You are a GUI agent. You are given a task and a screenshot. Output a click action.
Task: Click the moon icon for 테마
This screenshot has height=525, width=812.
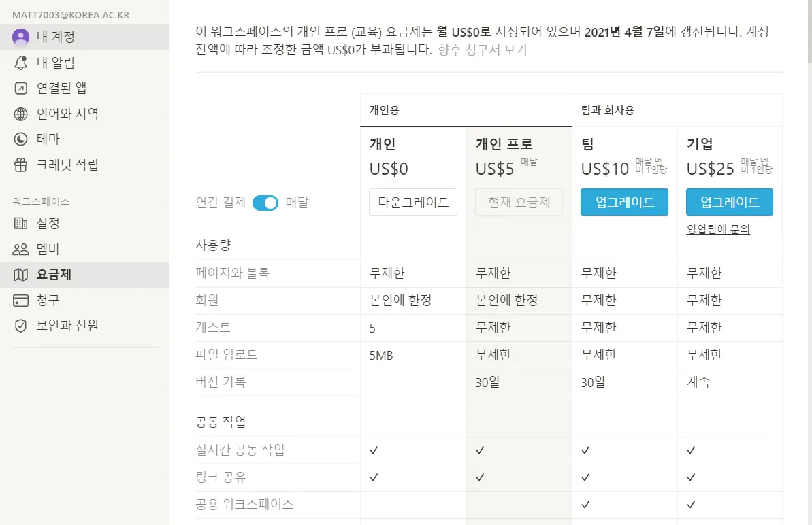pyautogui.click(x=21, y=139)
